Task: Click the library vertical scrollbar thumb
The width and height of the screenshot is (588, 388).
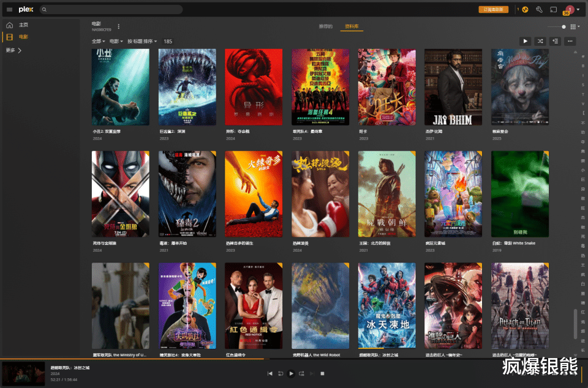Action: point(575,324)
